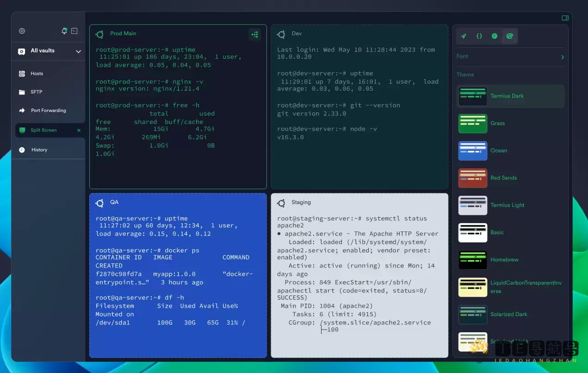Viewport: 588px width, 373px height.
Task: Click the Grass green color thumbnail
Action: tap(473, 124)
